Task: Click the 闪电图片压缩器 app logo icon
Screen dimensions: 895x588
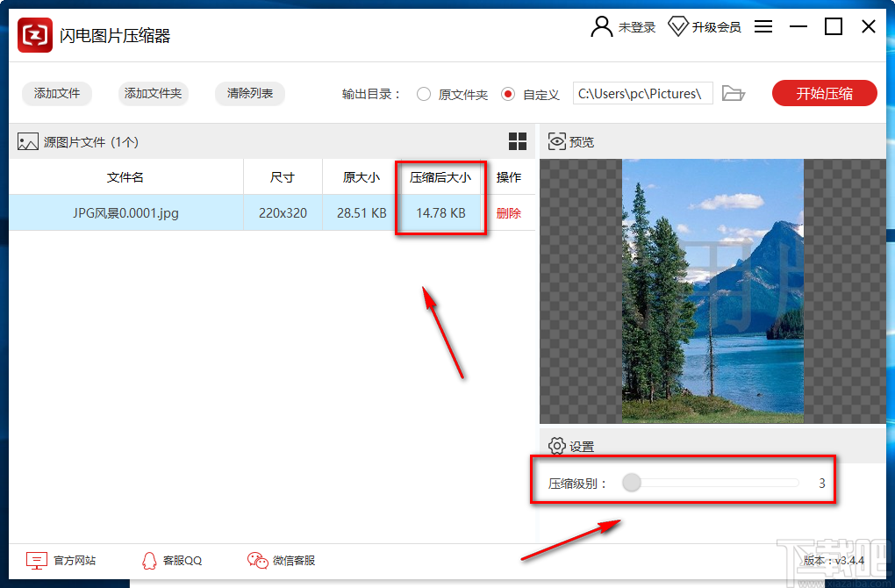Action: [x=35, y=35]
